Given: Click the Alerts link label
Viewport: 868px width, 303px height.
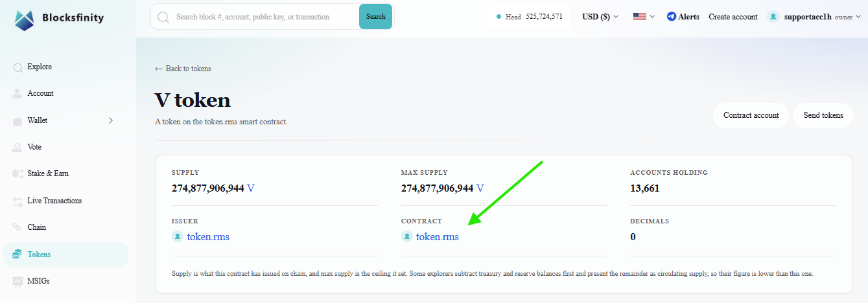Looking at the screenshot, I should pyautogui.click(x=688, y=17).
